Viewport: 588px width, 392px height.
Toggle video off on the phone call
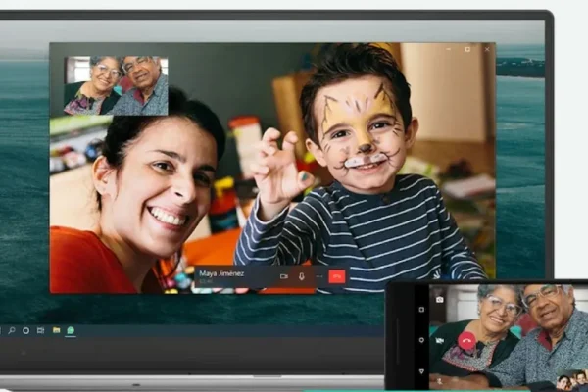tap(439, 340)
